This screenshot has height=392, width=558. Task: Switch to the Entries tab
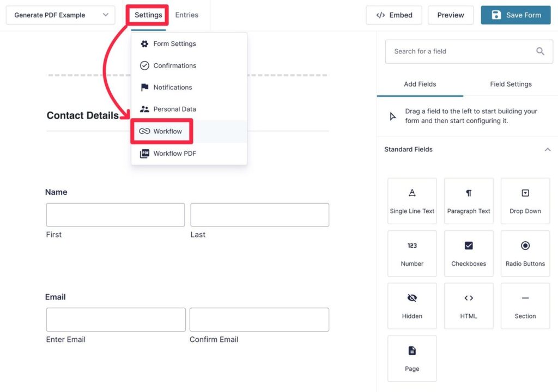187,15
